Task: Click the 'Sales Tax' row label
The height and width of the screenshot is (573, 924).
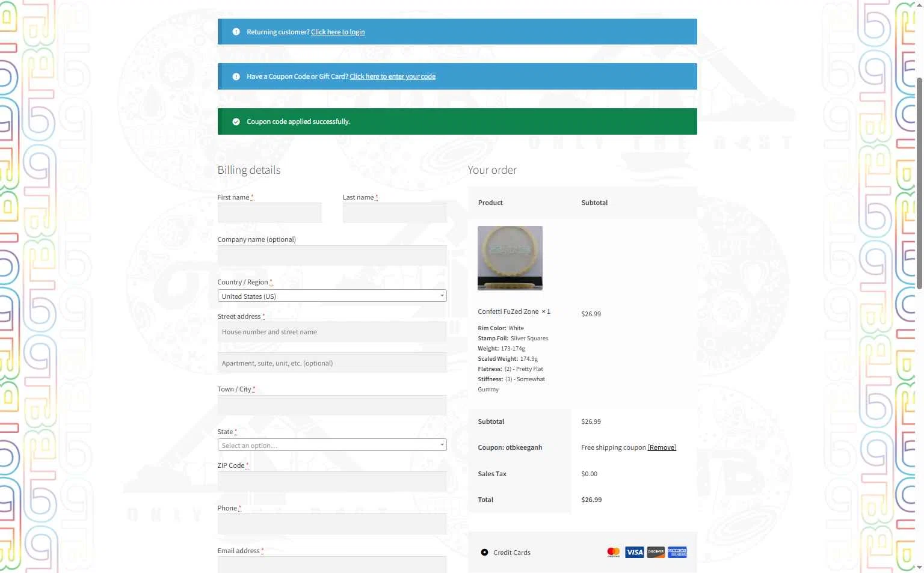Action: (492, 474)
